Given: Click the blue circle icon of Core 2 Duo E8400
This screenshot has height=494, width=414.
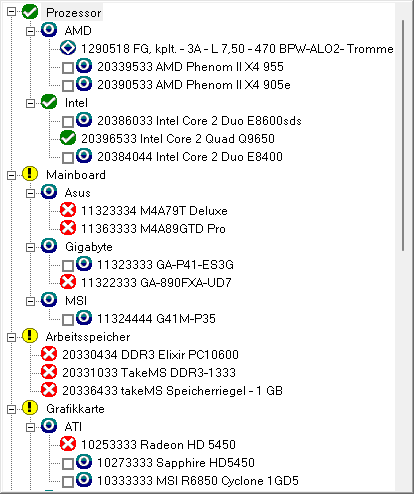Looking at the screenshot, I should click(x=84, y=156).
